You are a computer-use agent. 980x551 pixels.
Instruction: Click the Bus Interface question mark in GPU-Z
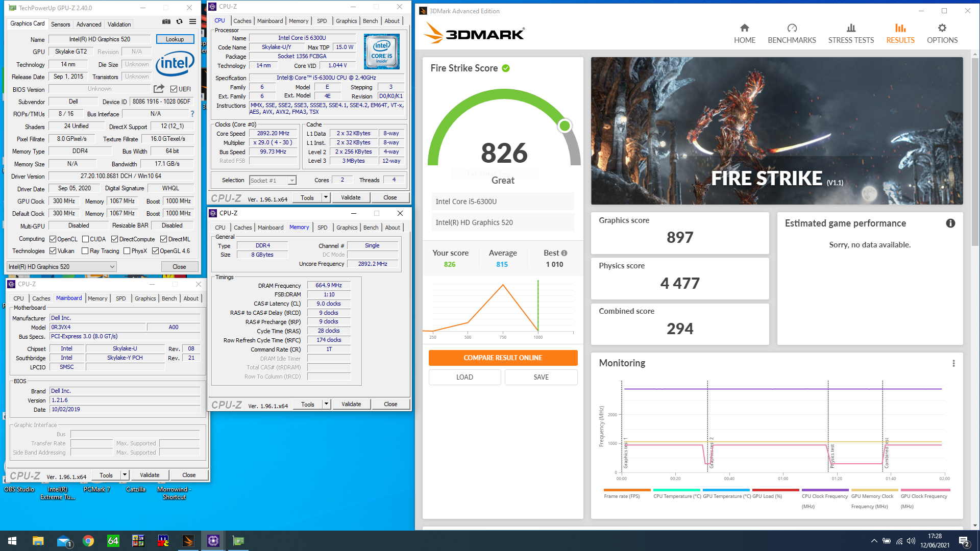point(192,114)
